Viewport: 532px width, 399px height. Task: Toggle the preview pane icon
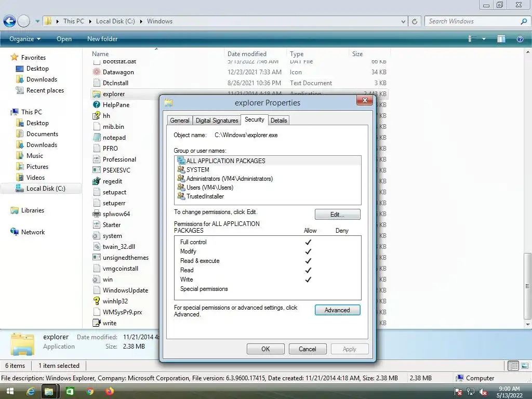click(501, 39)
